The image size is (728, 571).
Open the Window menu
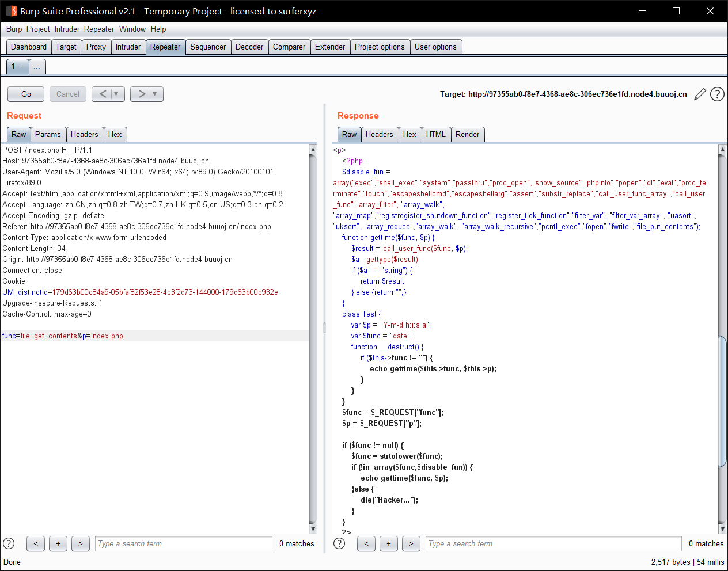point(132,29)
